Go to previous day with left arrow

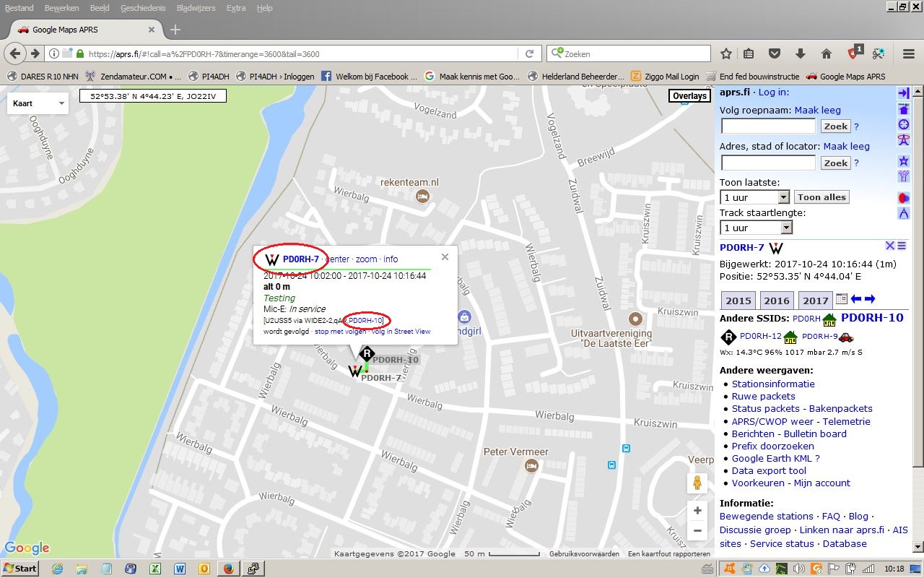(856, 299)
